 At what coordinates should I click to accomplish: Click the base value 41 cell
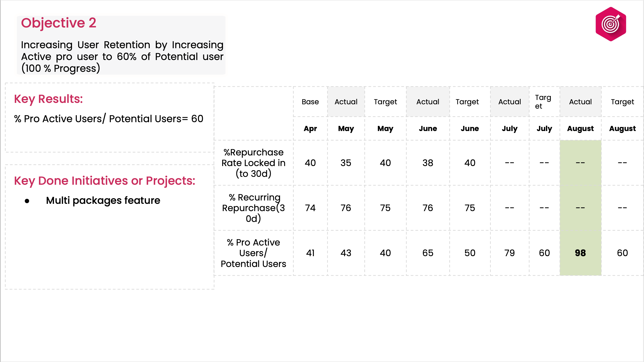310,253
